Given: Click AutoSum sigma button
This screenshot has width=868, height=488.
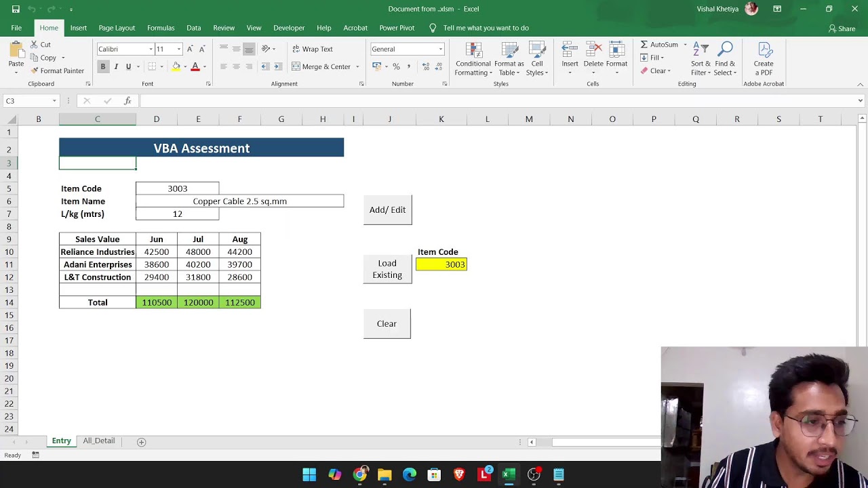Looking at the screenshot, I should pos(659,45).
